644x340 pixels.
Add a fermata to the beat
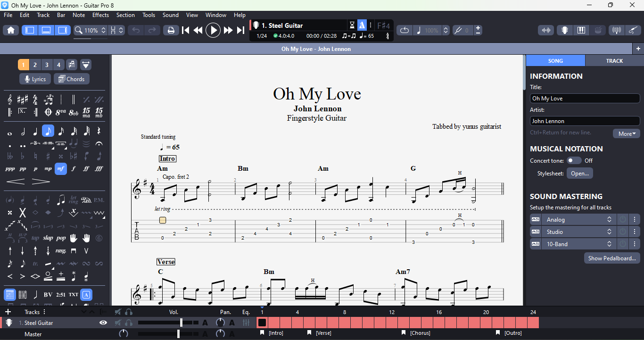pos(99,143)
